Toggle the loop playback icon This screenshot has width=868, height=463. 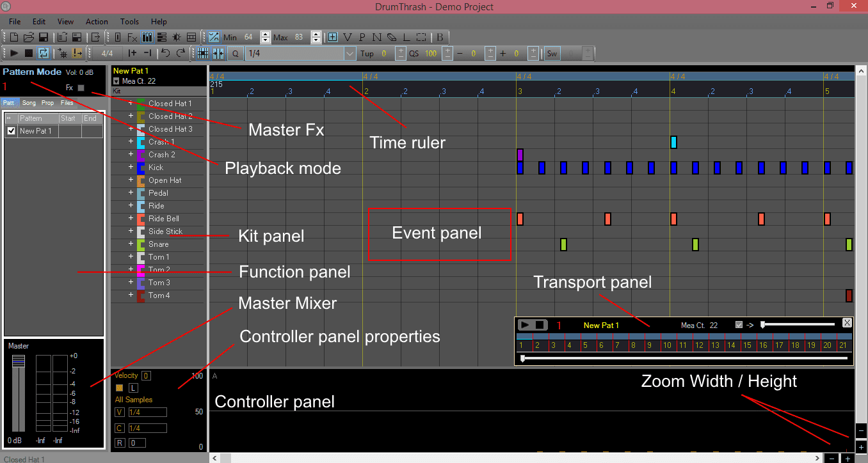point(44,53)
